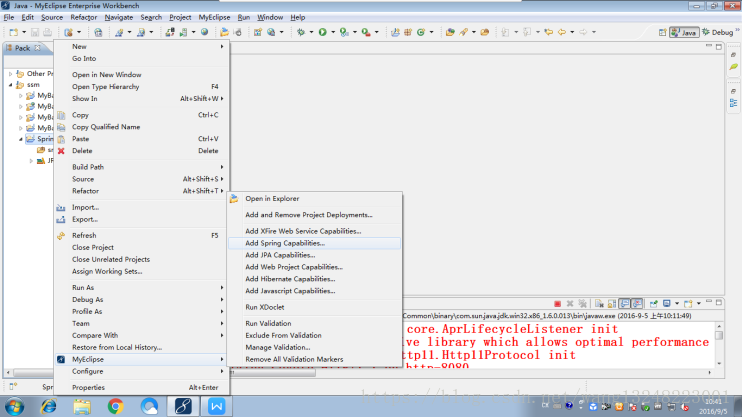Click the green Run button in toolbar
This screenshot has width=742, height=417.
click(323, 32)
